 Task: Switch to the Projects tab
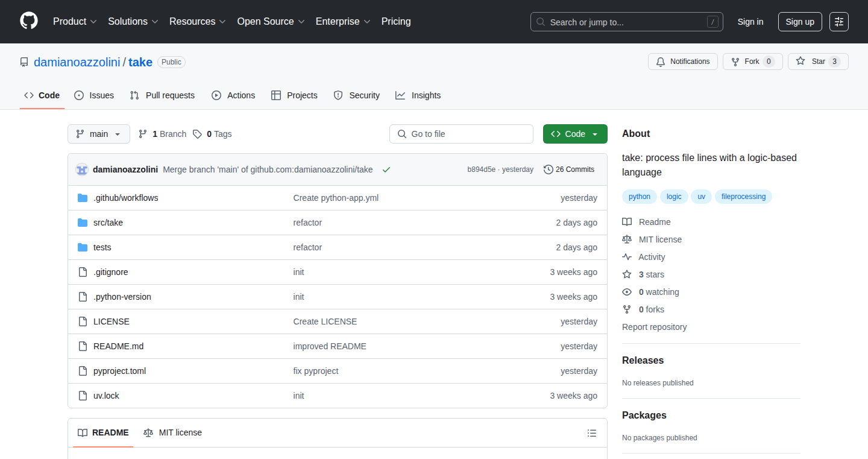click(x=294, y=95)
